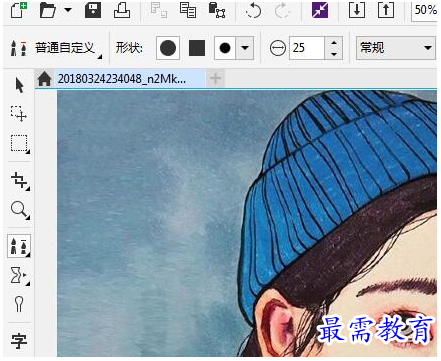Click the grayed-out cut icon
441x361 pixels.
[x=159, y=10]
